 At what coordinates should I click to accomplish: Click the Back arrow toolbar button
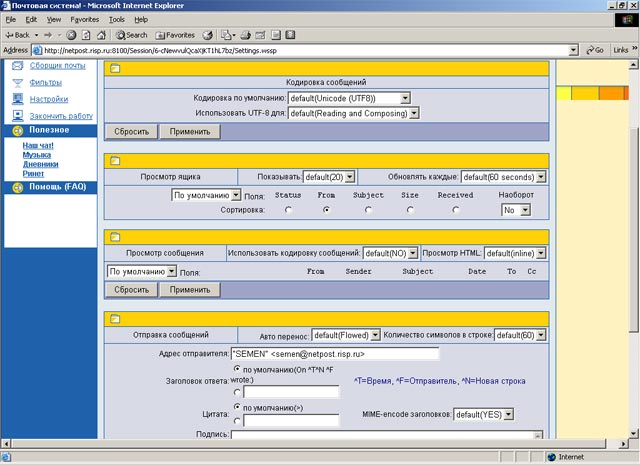click(17, 35)
